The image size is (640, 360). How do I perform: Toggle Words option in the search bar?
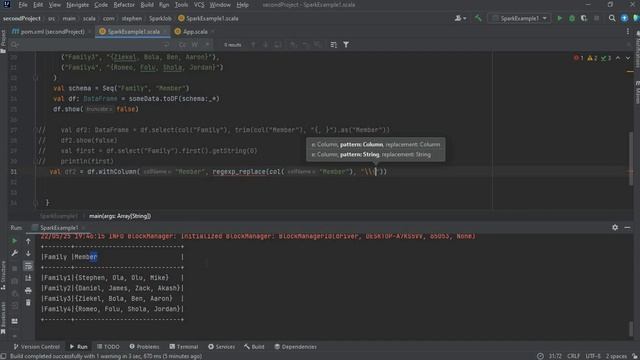(195, 45)
